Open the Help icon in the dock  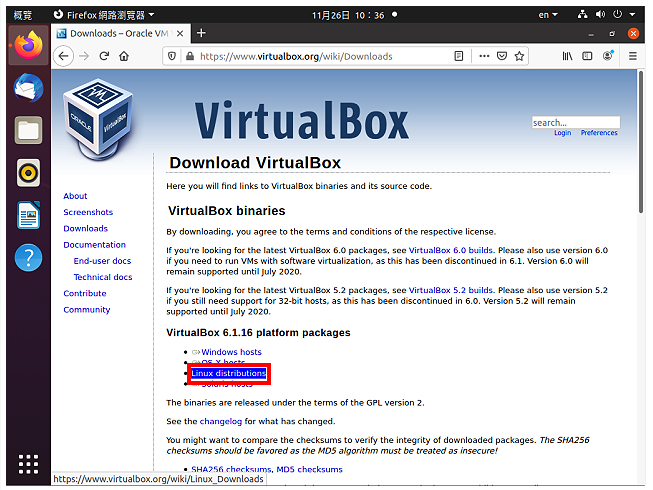28,258
